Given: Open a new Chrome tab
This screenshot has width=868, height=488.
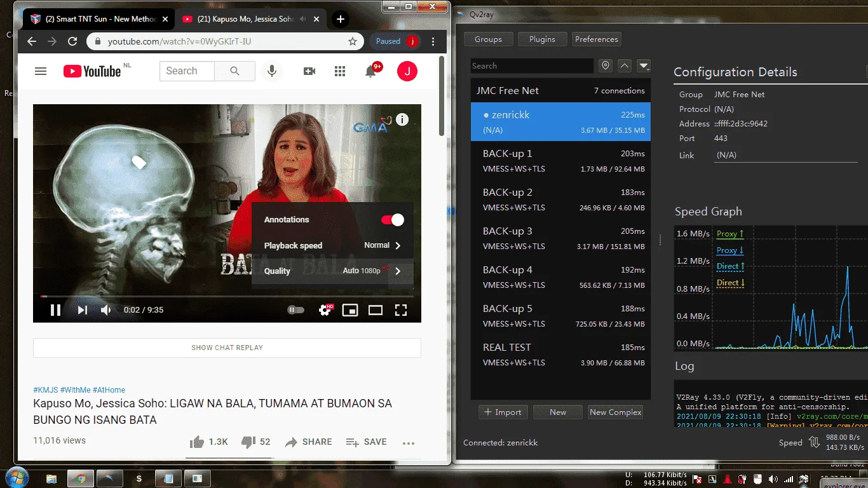Looking at the screenshot, I should [341, 19].
